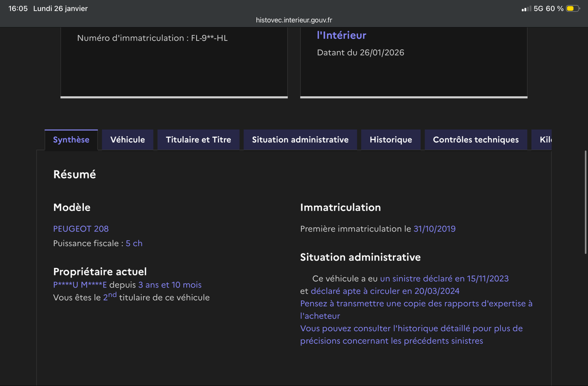The image size is (588, 386).
Task: Tap the histovec.interieur.gouv.fr address bar
Action: tap(294, 20)
